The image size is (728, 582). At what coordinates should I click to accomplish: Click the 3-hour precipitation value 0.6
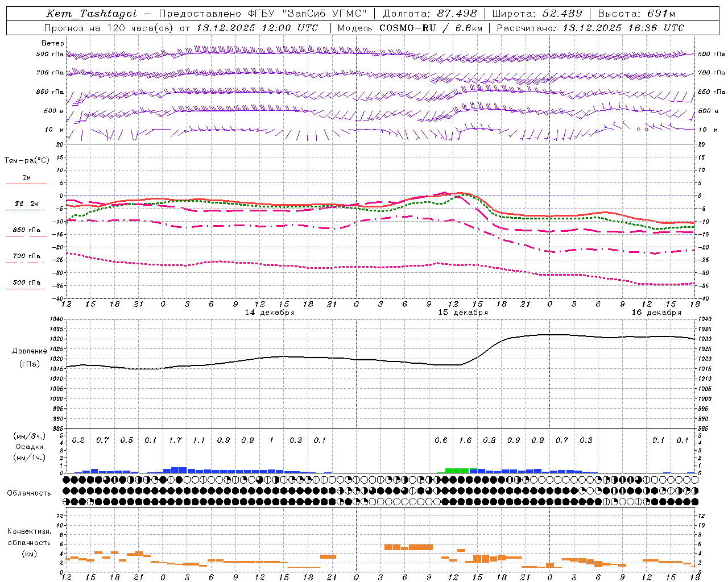(x=441, y=440)
